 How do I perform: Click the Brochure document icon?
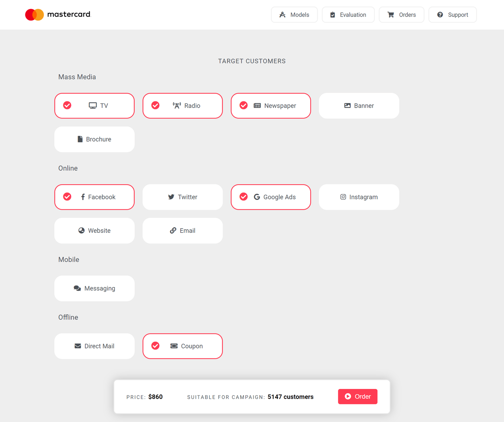[80, 139]
